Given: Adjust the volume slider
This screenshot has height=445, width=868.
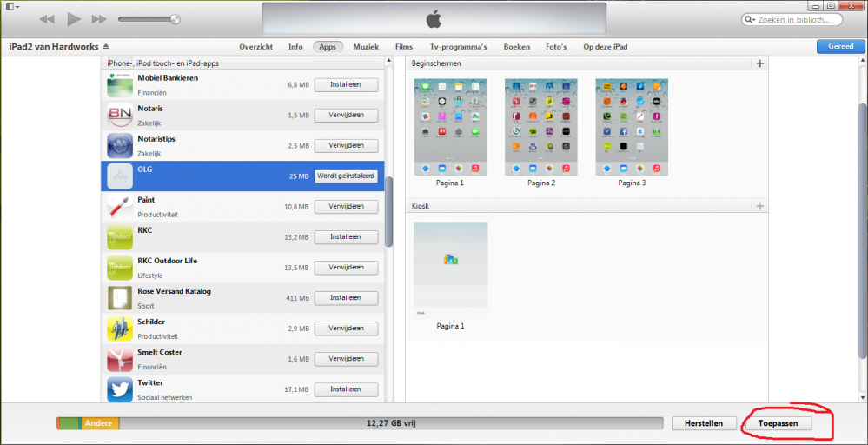Looking at the screenshot, I should tap(149, 19).
